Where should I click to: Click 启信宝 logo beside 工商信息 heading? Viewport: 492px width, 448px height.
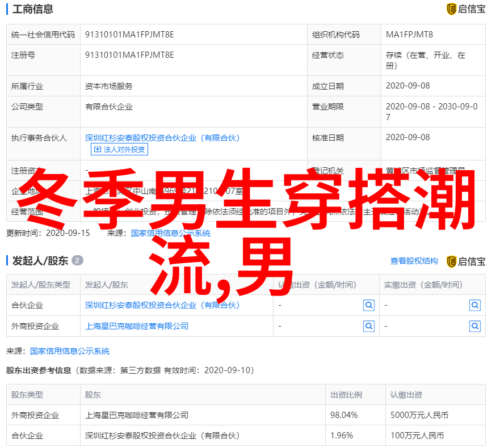[466, 9]
